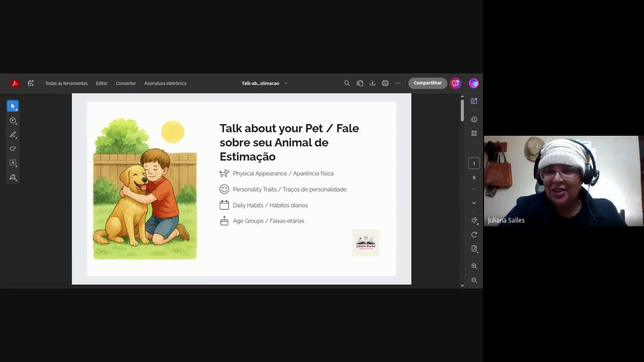Click the rotate page icon
This screenshot has width=644, height=362.
coord(474,235)
